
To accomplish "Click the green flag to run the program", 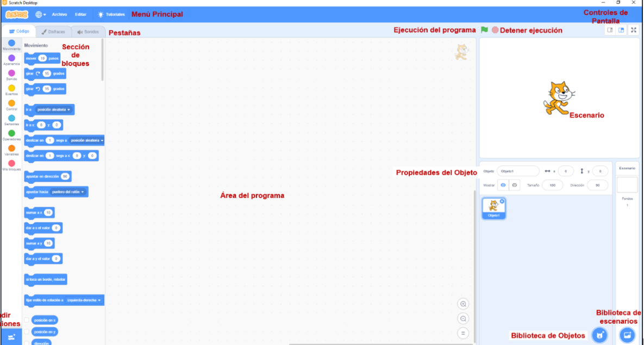I will [x=485, y=30].
